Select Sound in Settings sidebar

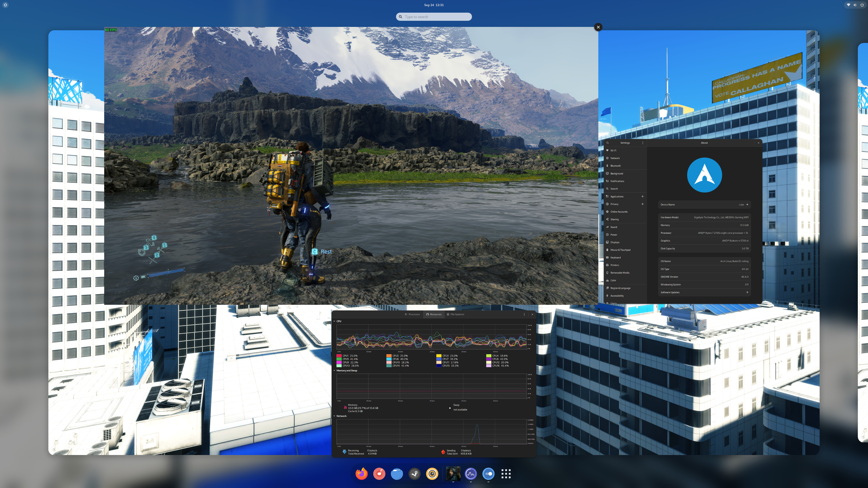(625, 227)
